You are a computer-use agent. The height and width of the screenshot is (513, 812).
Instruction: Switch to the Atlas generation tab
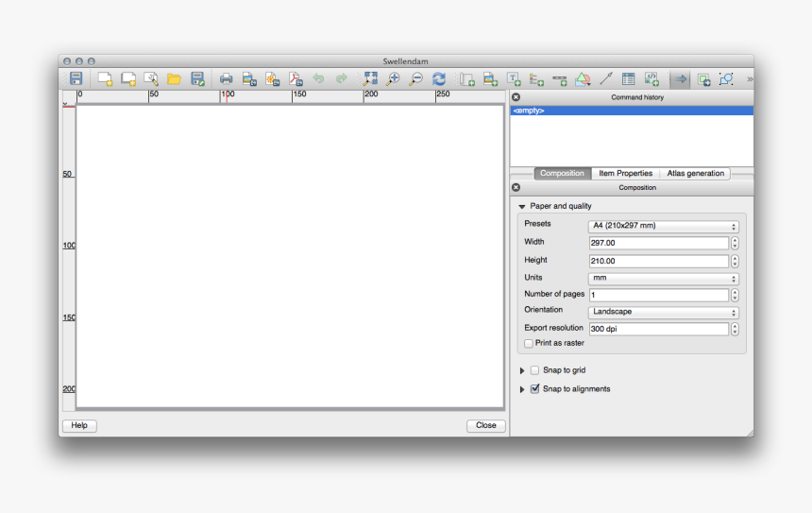pos(696,173)
